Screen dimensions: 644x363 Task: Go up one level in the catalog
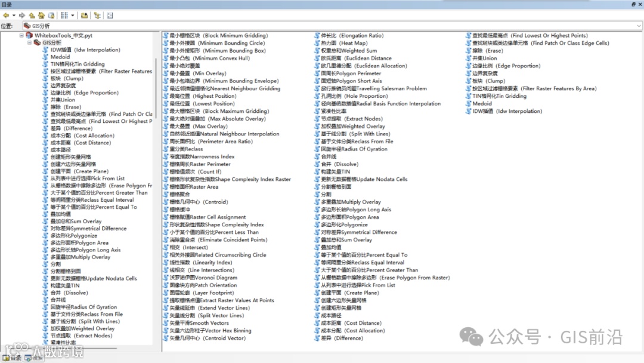[32, 15]
